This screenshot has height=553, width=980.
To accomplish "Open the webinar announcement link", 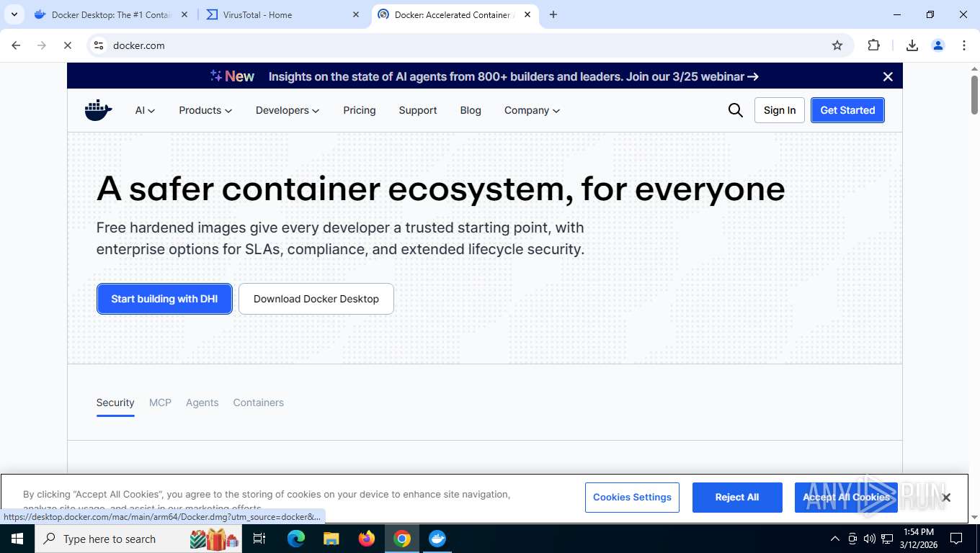I will [x=513, y=76].
